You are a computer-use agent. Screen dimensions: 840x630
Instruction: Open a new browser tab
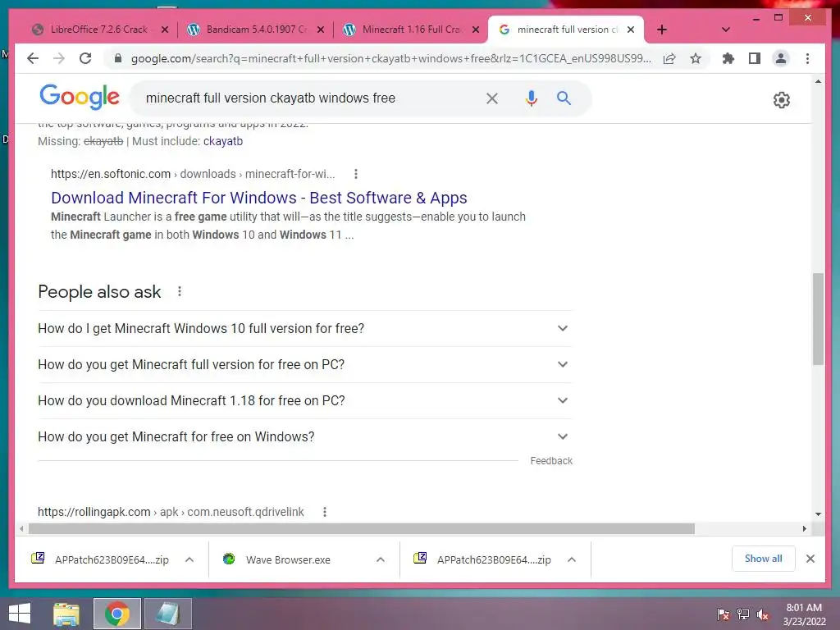(662, 30)
